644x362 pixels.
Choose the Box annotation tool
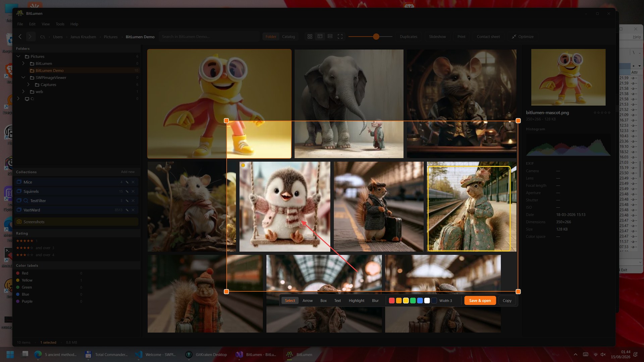pyautogui.click(x=323, y=301)
